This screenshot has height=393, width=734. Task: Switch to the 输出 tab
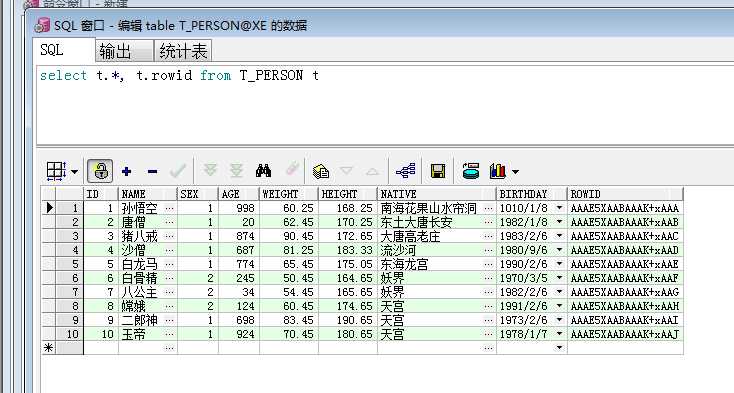coord(124,51)
